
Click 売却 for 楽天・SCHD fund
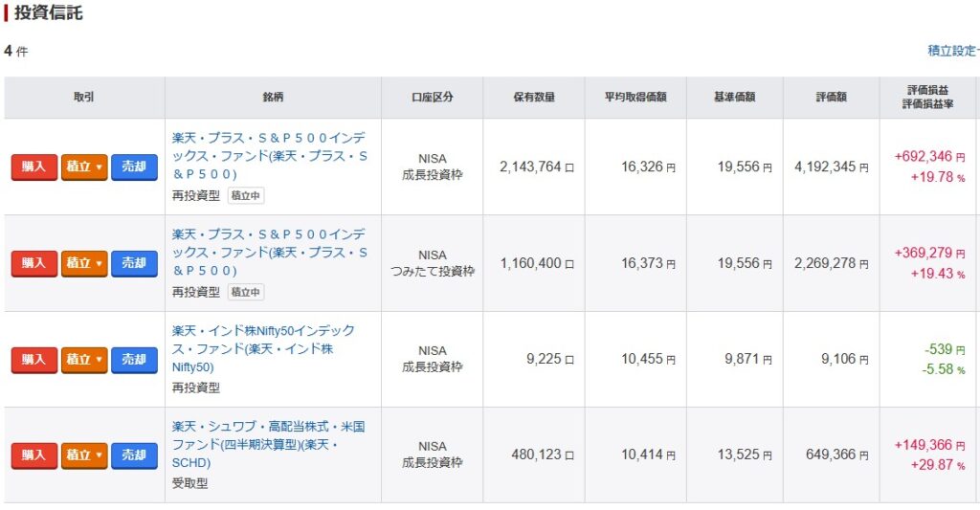click(134, 455)
